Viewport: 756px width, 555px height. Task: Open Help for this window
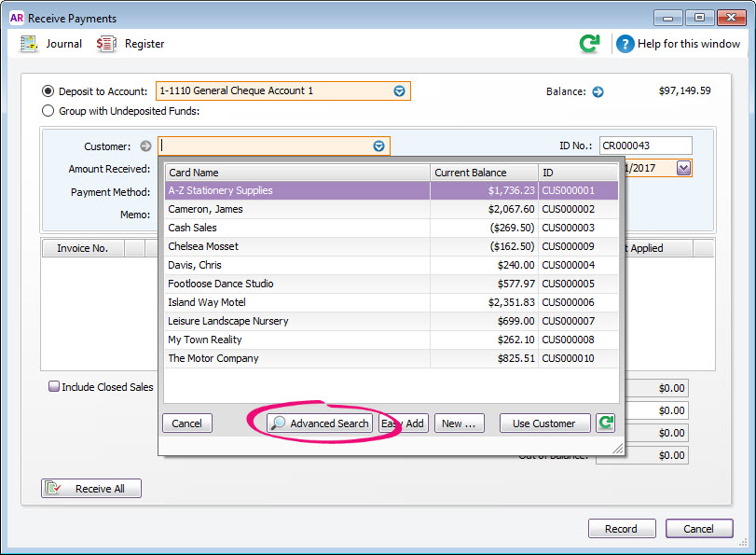[x=679, y=44]
